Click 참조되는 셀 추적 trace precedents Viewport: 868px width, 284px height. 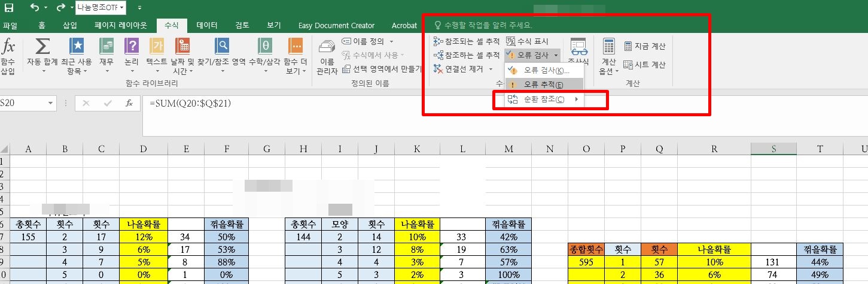pyautogui.click(x=467, y=41)
